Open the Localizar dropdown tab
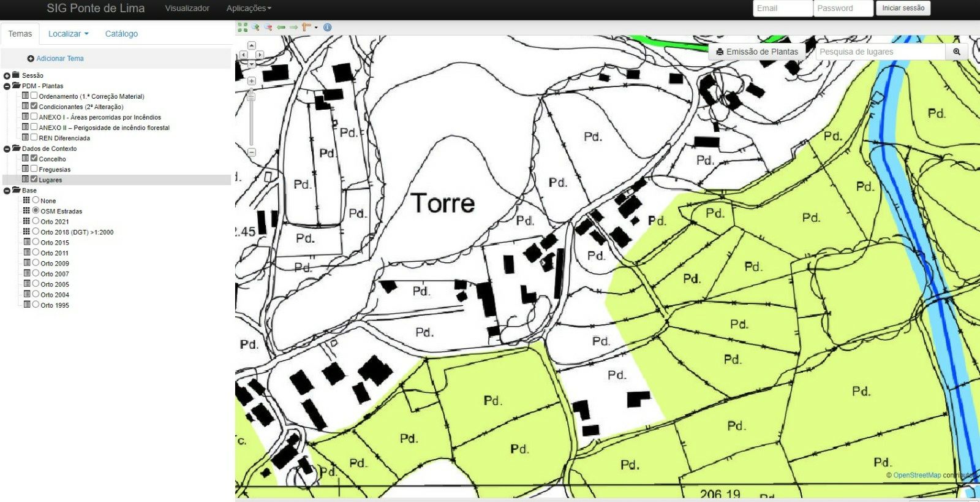Viewport: 980px width, 502px height. (x=69, y=34)
